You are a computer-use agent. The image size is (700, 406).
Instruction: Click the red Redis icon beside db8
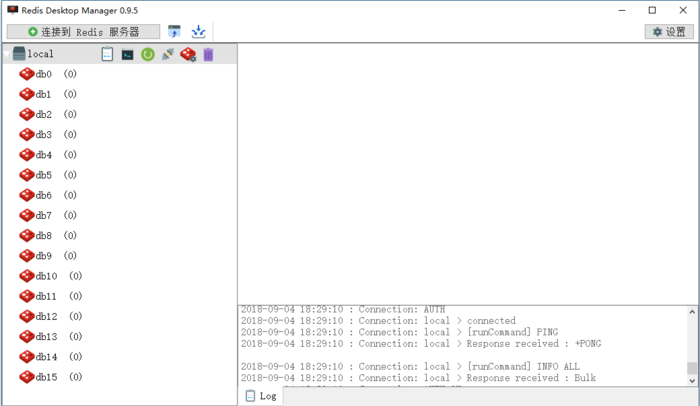(27, 235)
